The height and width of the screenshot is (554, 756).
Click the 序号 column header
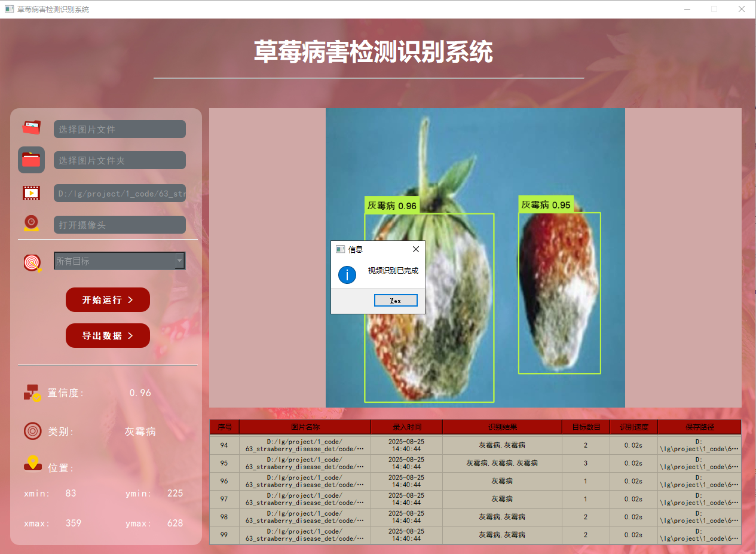pyautogui.click(x=225, y=427)
